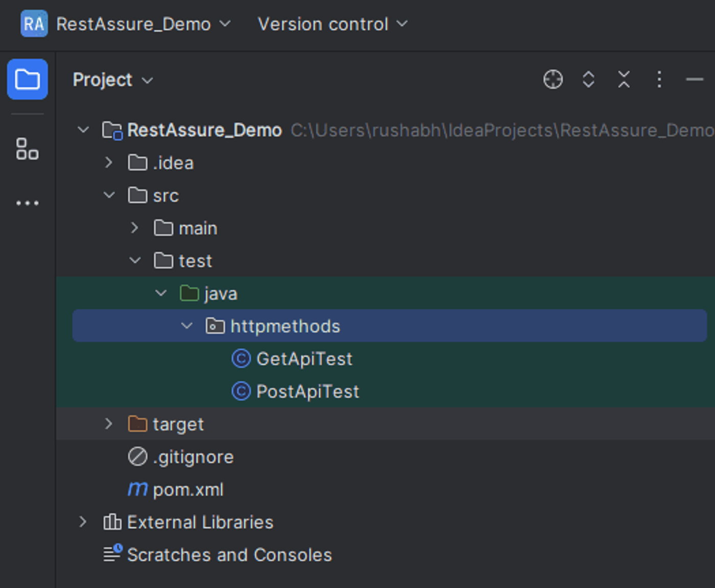
Task: Select the .gitignore file
Action: [x=194, y=457]
